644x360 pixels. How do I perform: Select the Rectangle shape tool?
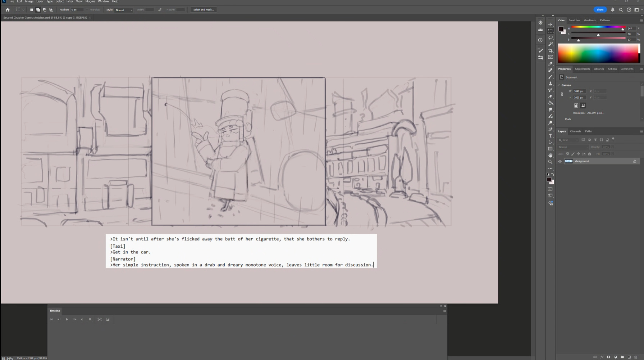(x=550, y=149)
